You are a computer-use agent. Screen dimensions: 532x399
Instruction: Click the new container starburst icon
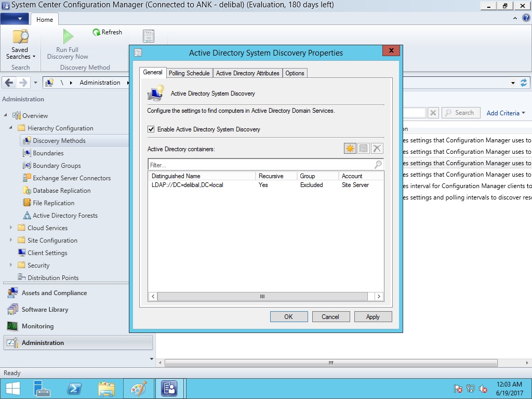pos(350,149)
